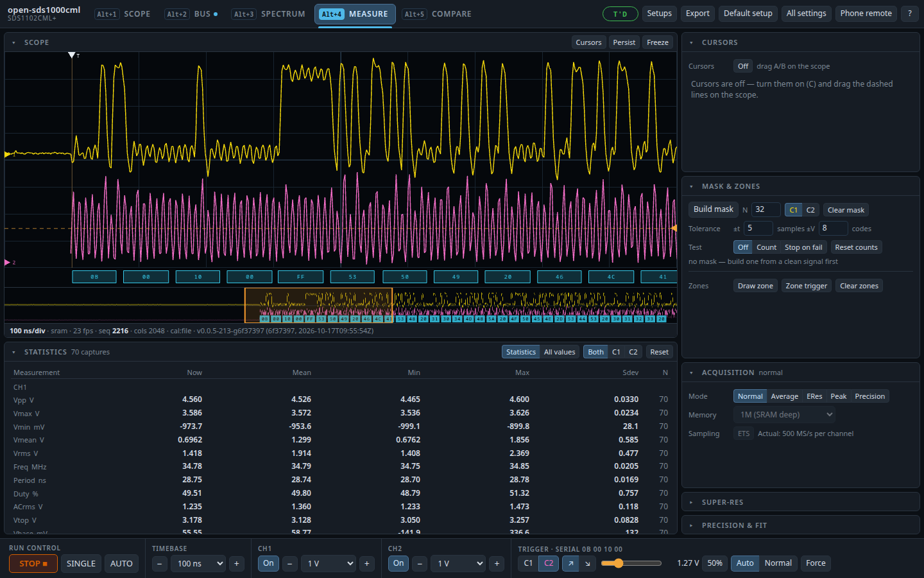Click the Draw zone button
The width and height of the screenshot is (924, 578).
[755, 286]
